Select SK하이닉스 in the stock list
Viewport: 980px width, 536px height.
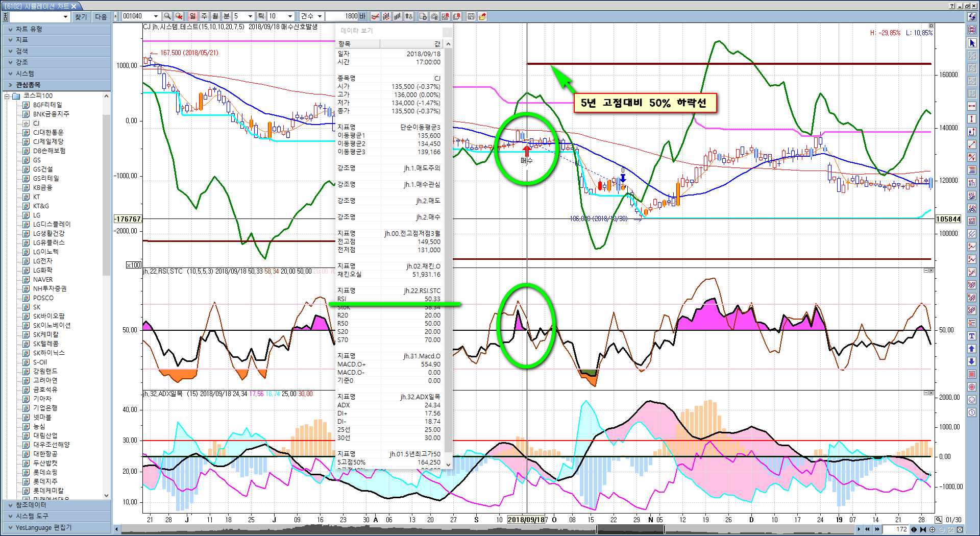click(48, 353)
